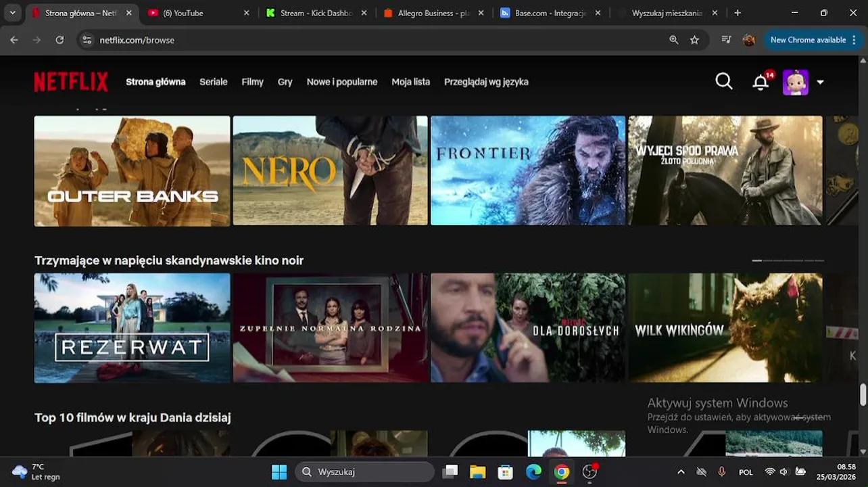
Task: Open the tab search dropdown
Action: pyautogui.click(x=12, y=13)
